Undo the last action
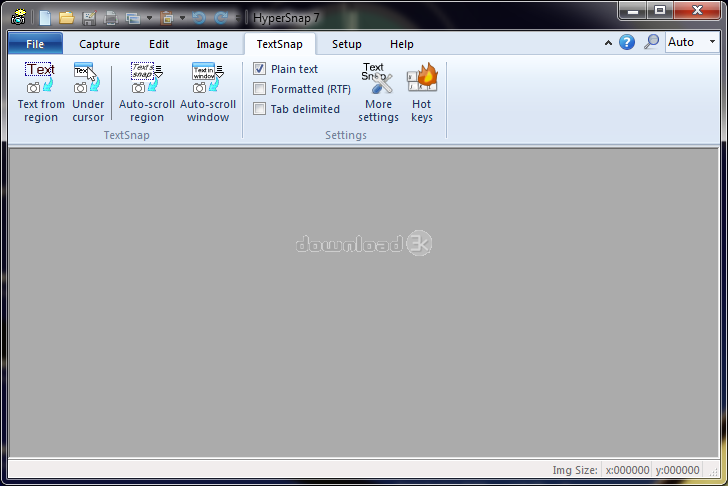 coord(199,18)
